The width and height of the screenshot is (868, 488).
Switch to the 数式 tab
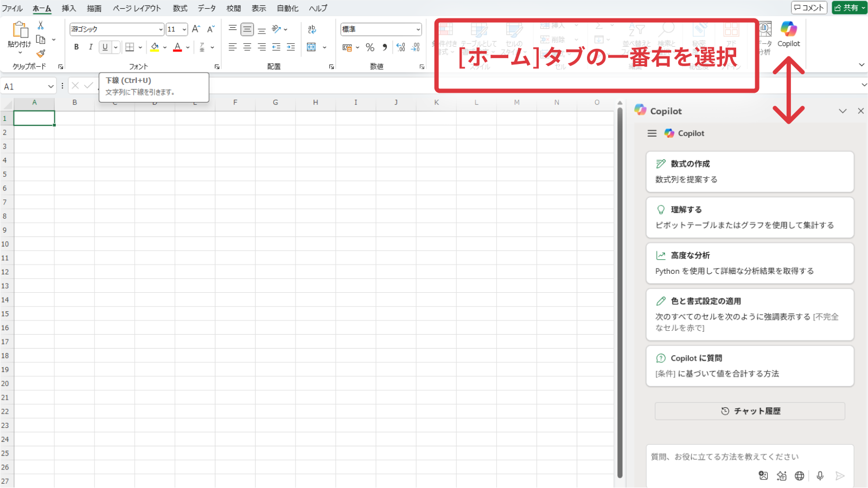point(180,8)
